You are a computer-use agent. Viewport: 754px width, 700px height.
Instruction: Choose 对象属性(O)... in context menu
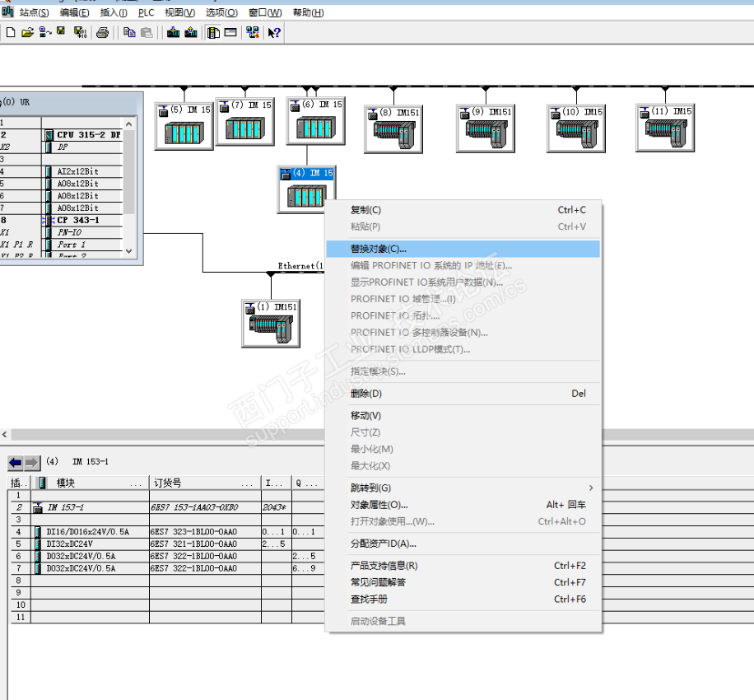pyautogui.click(x=379, y=505)
